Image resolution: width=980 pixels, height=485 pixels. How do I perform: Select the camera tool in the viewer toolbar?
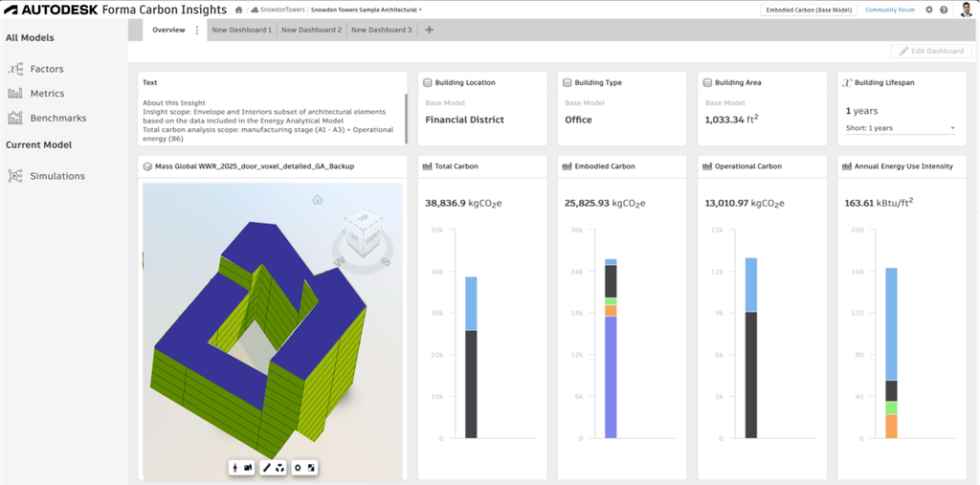(248, 467)
